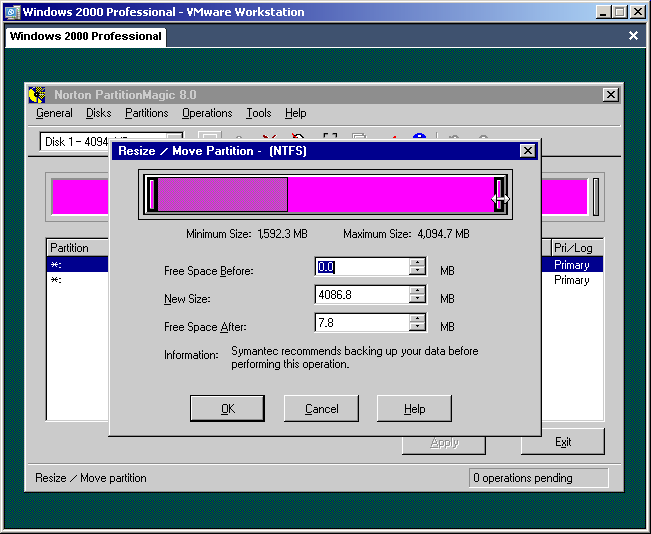Exit PartitionMagic with the Exit button

[563, 442]
